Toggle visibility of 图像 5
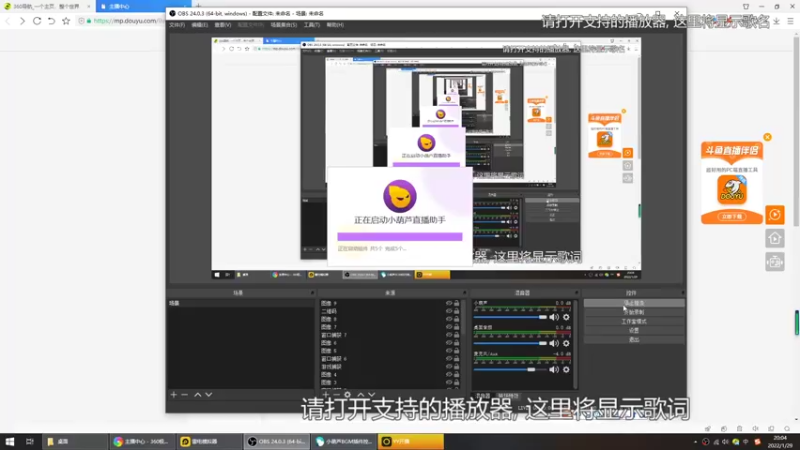Image resolution: width=800 pixels, height=450 pixels. tap(449, 351)
